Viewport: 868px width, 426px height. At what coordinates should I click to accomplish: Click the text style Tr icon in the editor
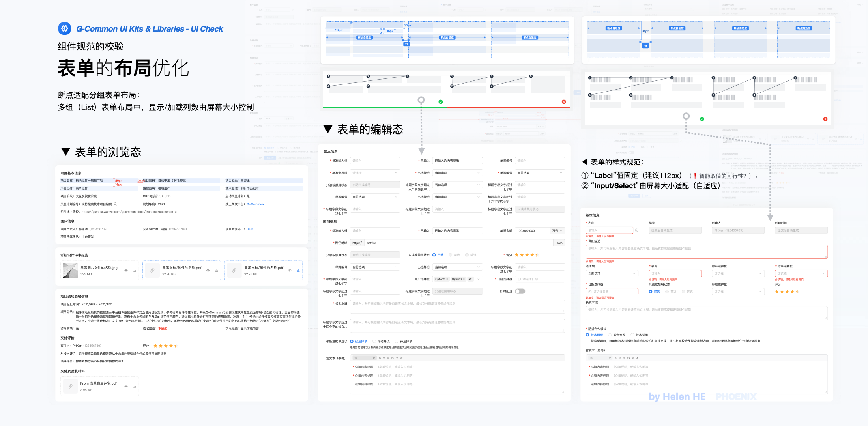[x=374, y=358]
